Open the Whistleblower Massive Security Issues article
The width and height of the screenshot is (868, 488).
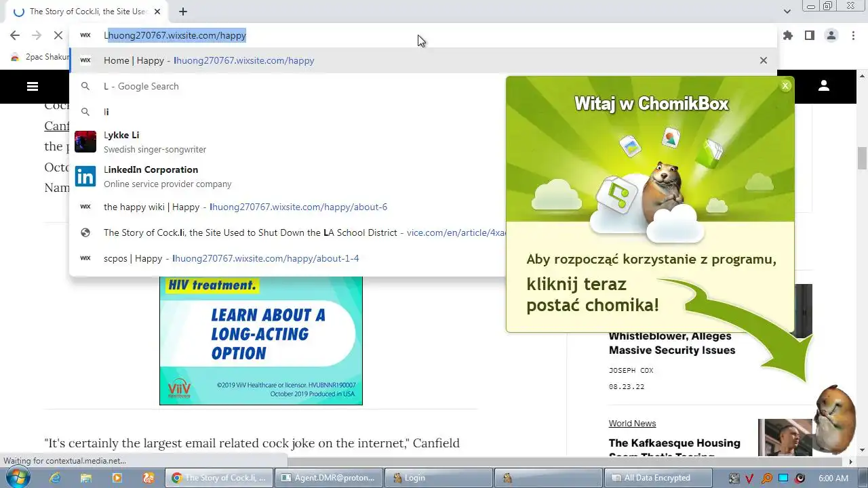point(671,343)
